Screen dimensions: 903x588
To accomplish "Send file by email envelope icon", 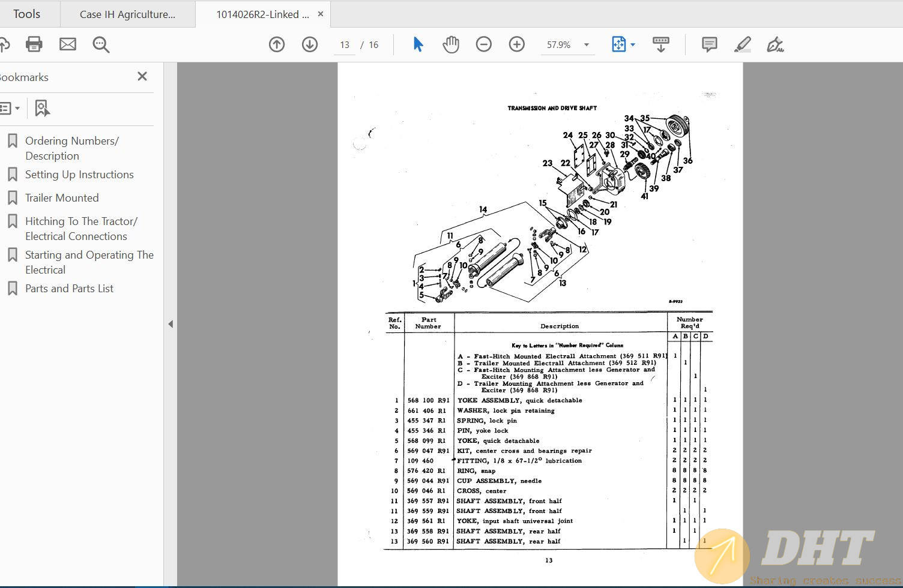I will pyautogui.click(x=68, y=44).
